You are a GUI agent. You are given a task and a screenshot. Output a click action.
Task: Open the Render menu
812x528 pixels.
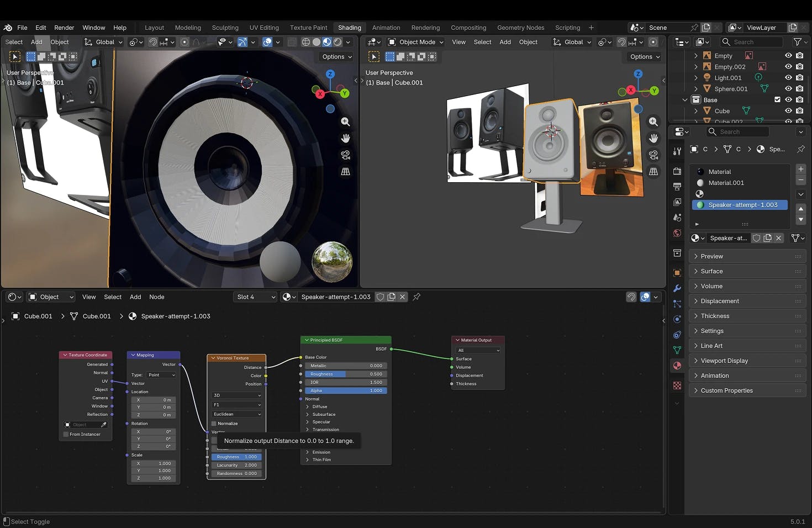pos(64,28)
